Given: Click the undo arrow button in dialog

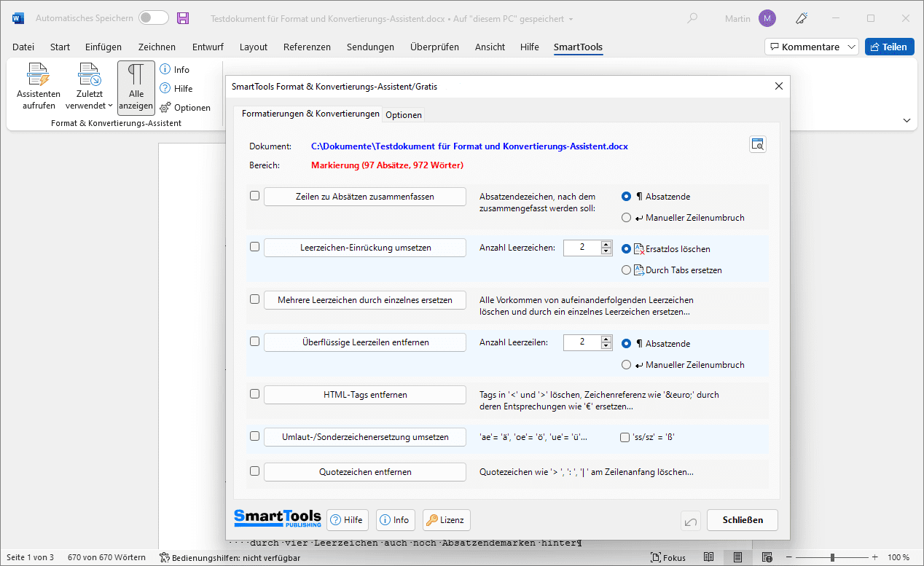Looking at the screenshot, I should (690, 520).
